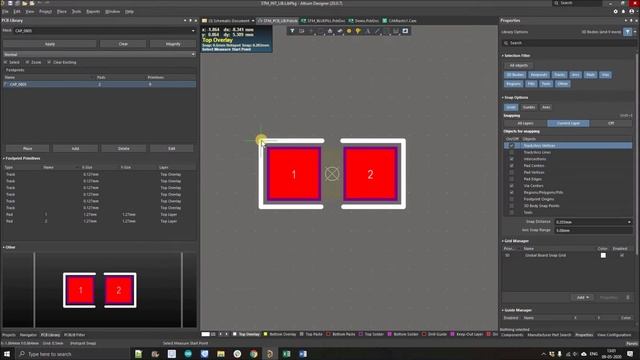Image resolution: width=640 pixels, height=360 pixels.
Task: Open File Explorer from the taskbar
Action: pyautogui.click(x=221, y=354)
